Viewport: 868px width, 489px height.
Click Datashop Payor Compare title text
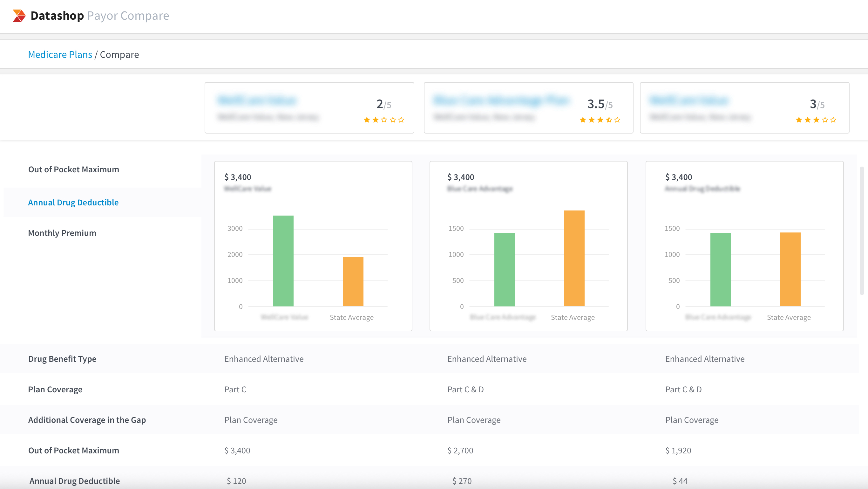pos(100,16)
